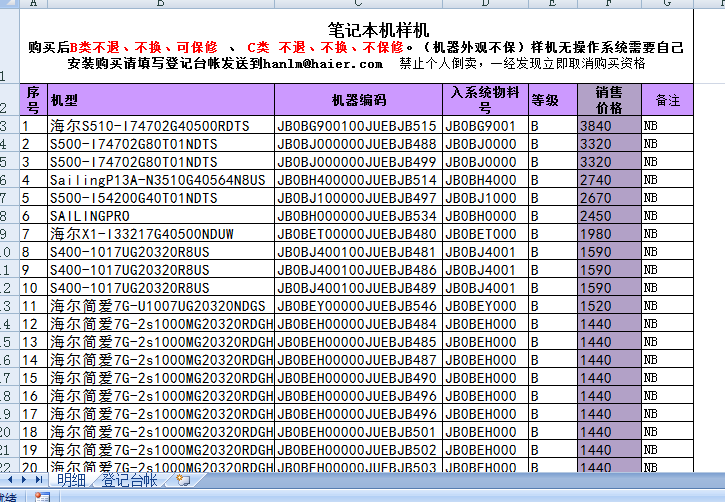Image resolution: width=725 pixels, height=502 pixels.
Task: Select cell JB0BJ400100JUEBJB486
Action: (x=358, y=269)
